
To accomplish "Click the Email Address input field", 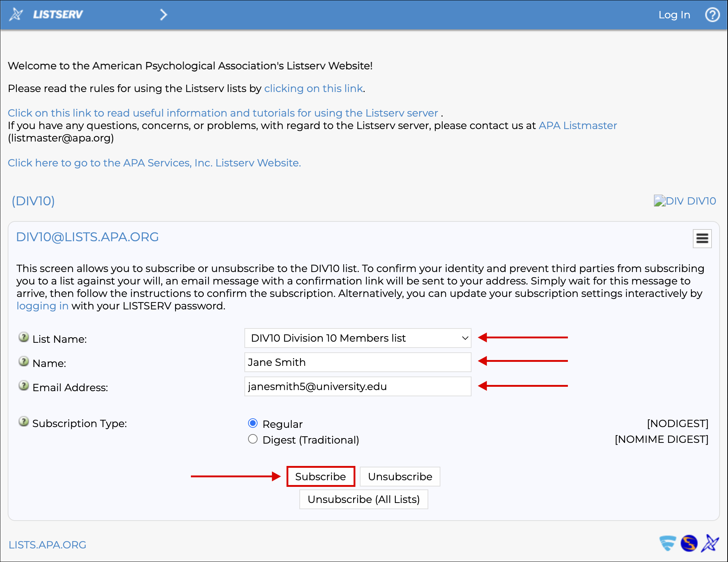I will click(x=358, y=386).
